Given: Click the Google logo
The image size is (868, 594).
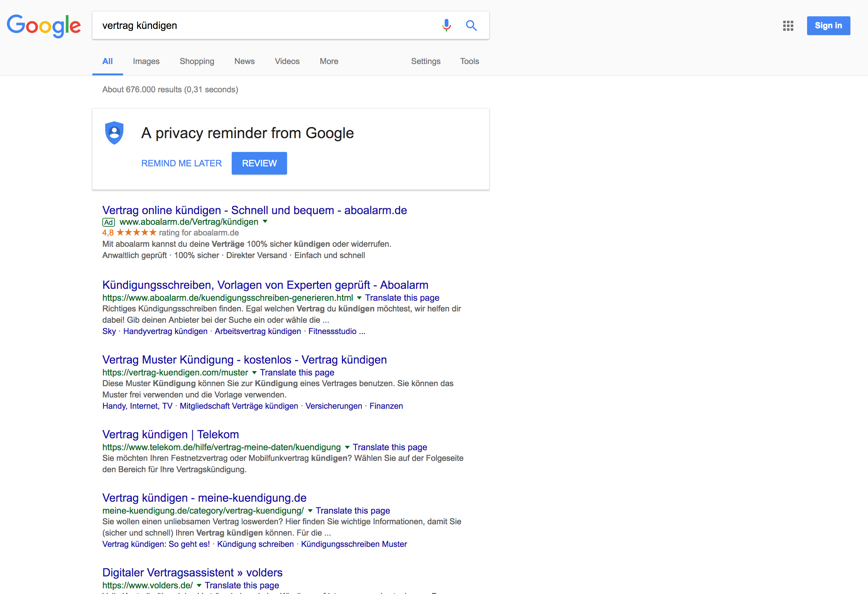Looking at the screenshot, I should (44, 26).
